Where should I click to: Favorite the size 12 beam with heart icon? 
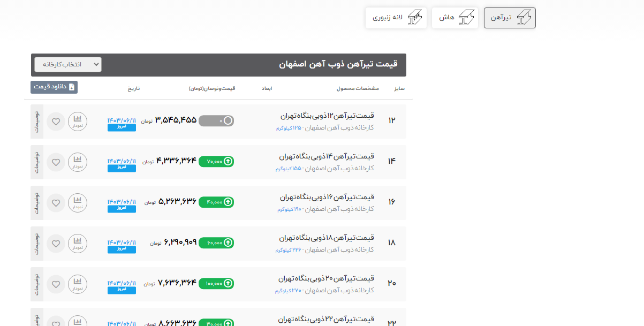[56, 122]
